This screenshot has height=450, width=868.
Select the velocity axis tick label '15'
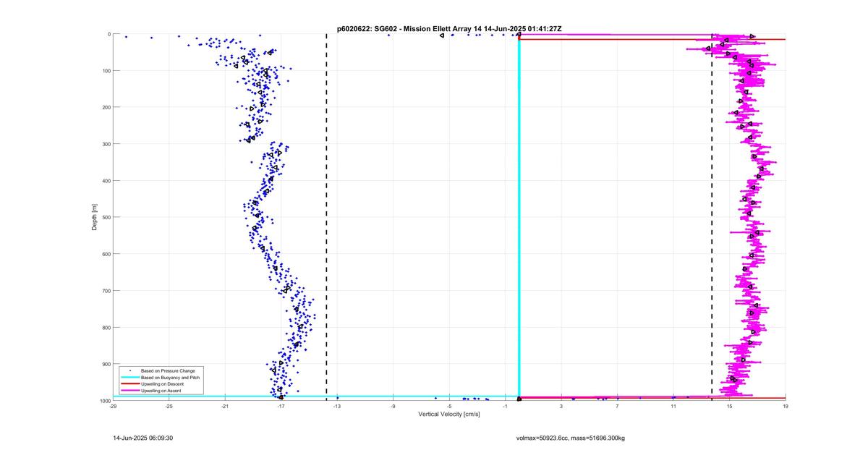click(729, 407)
